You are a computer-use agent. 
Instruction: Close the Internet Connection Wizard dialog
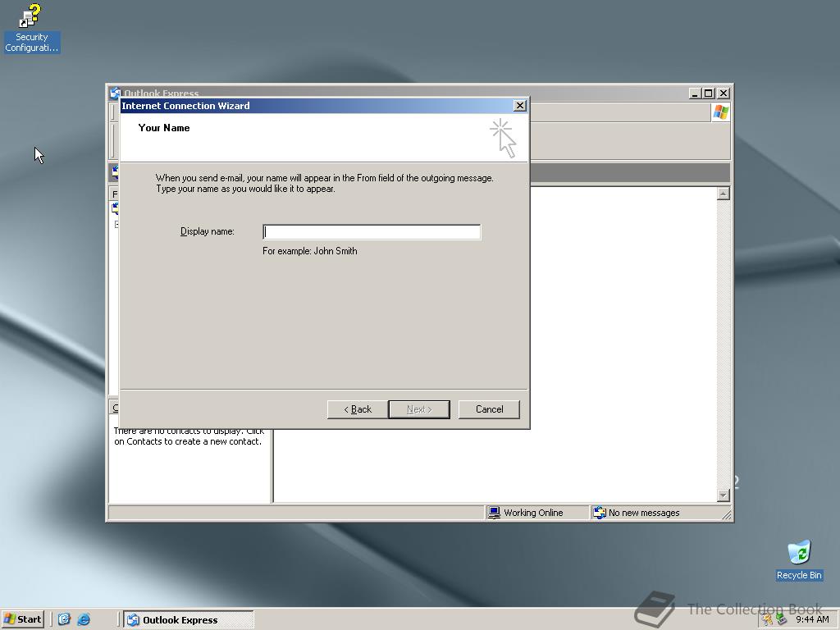(519, 106)
